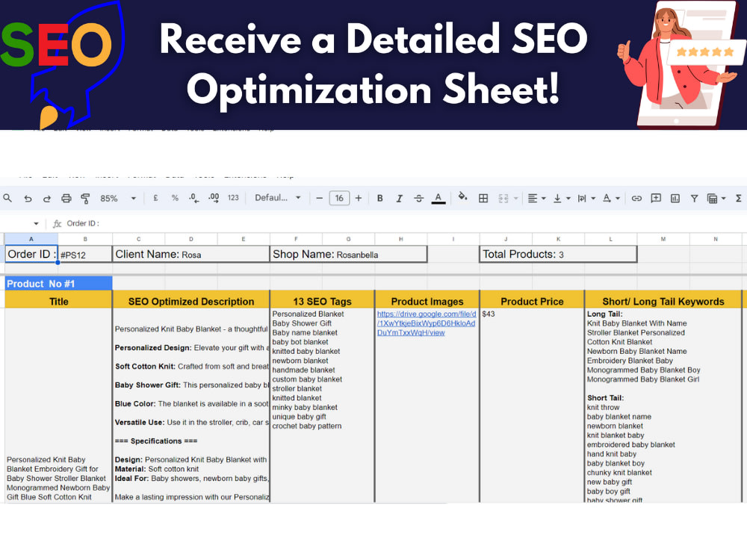The image size is (747, 560).
Task: Toggle italic formatting
Action: click(x=399, y=198)
